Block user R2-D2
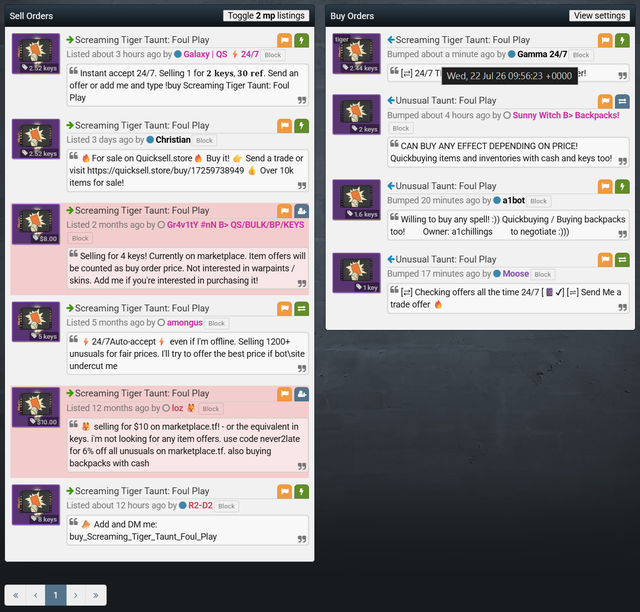Viewport: 640px width, 612px height. click(x=226, y=506)
